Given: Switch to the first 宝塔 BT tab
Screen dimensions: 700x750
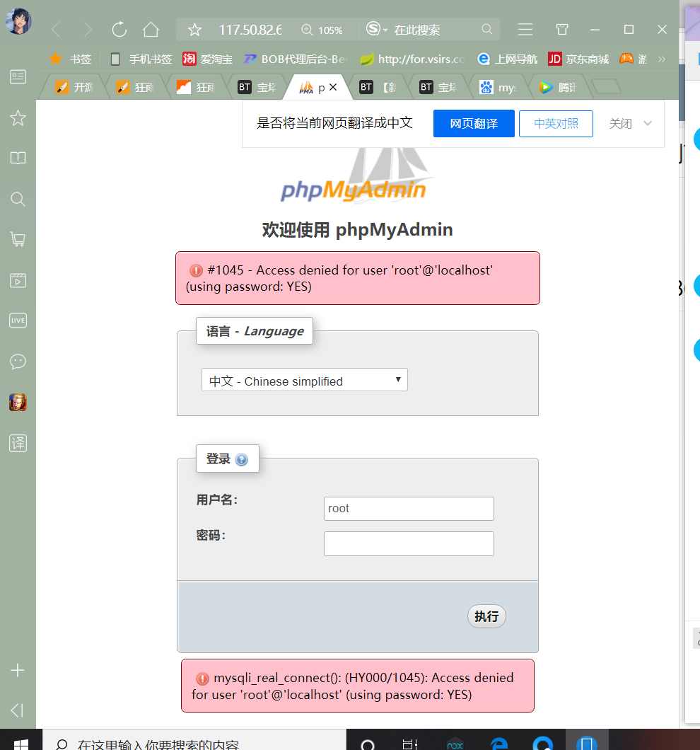Looking at the screenshot, I should click(x=257, y=87).
